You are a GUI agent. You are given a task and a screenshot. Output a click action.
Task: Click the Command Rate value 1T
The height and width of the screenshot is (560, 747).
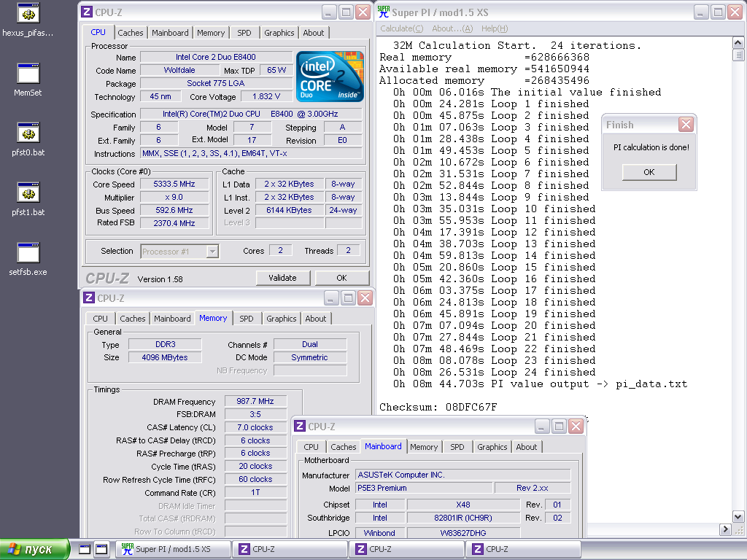click(255, 492)
